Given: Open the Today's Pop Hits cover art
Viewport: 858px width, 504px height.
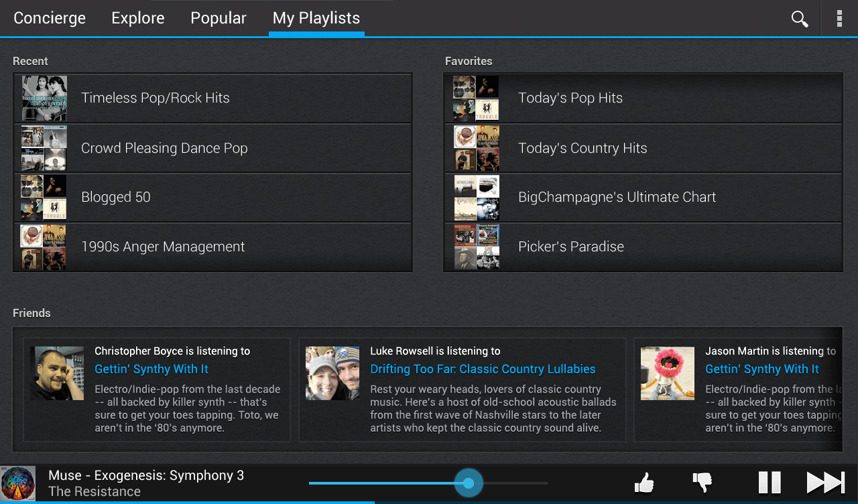Looking at the screenshot, I should pos(476,98).
